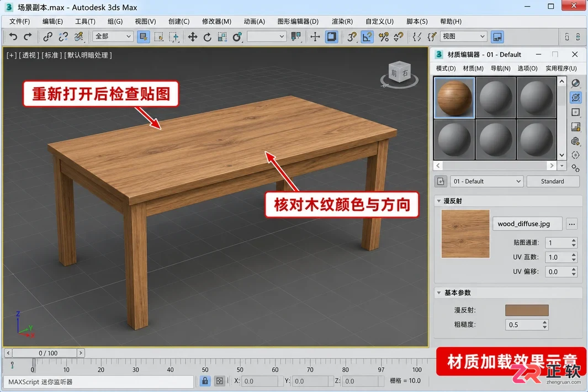Click the pick material from object icon
This screenshot has height=392, width=588.
pyautogui.click(x=441, y=182)
